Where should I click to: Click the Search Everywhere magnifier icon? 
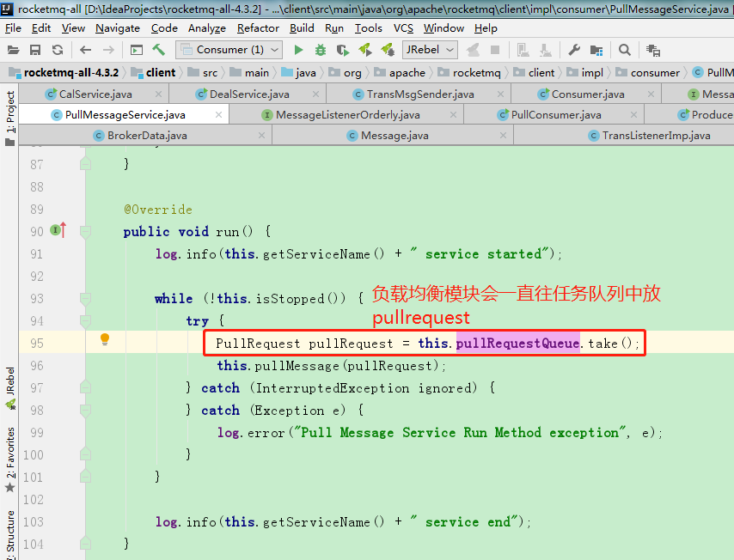pyautogui.click(x=625, y=50)
